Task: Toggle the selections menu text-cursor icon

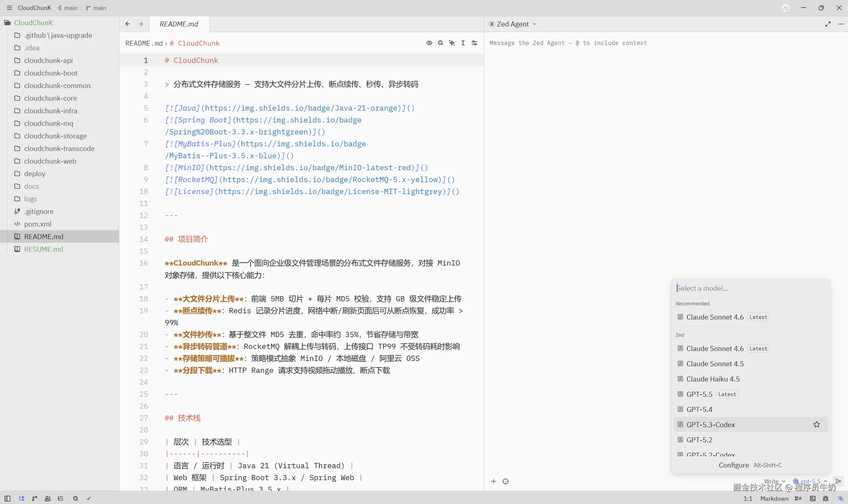Action: 463,43
